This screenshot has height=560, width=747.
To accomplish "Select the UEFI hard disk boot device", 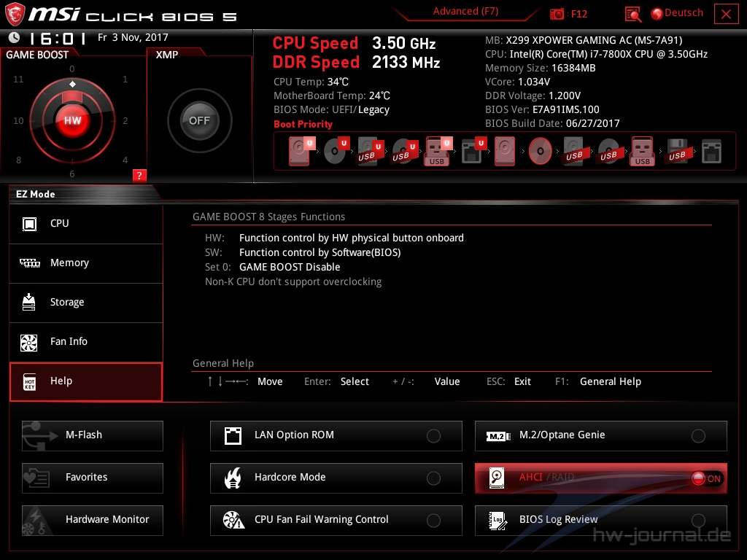I will point(301,151).
